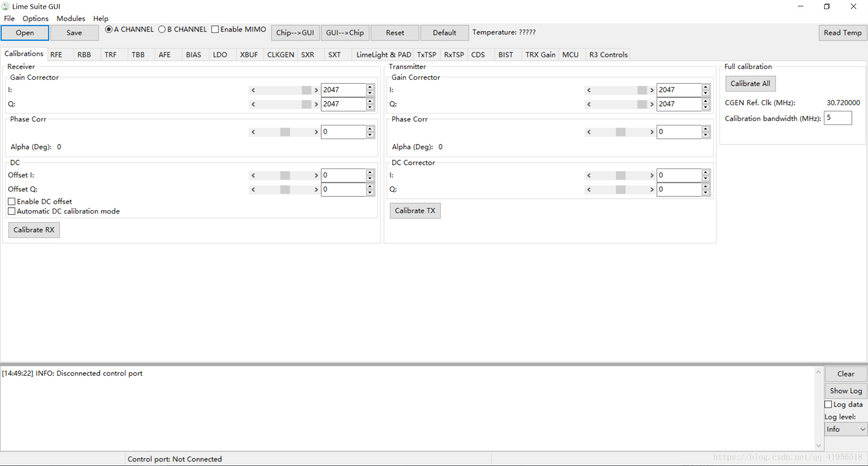Viewport: 868px width, 466px height.
Task: Click the Disconnected control port log line
Action: coord(72,373)
